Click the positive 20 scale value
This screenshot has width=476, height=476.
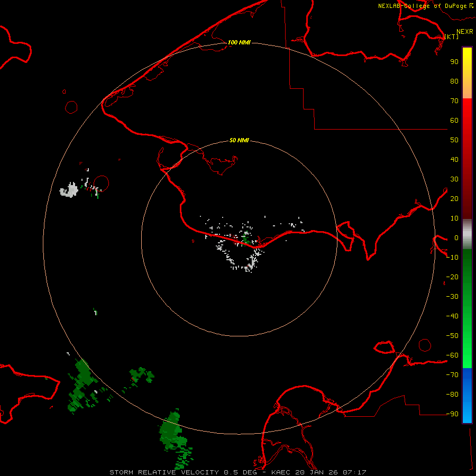tap(454, 199)
